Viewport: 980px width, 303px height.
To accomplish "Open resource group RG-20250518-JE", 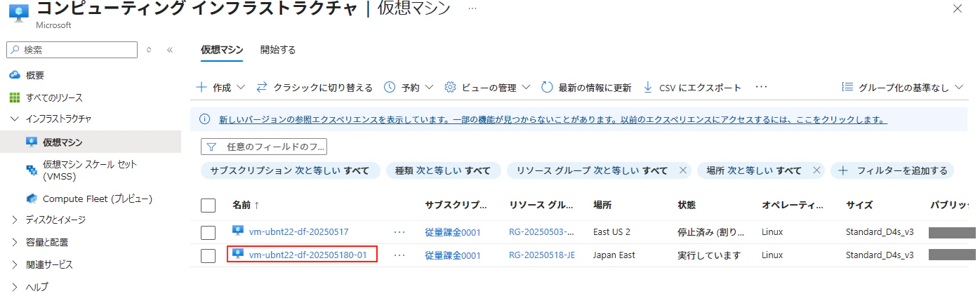I will pos(542,255).
